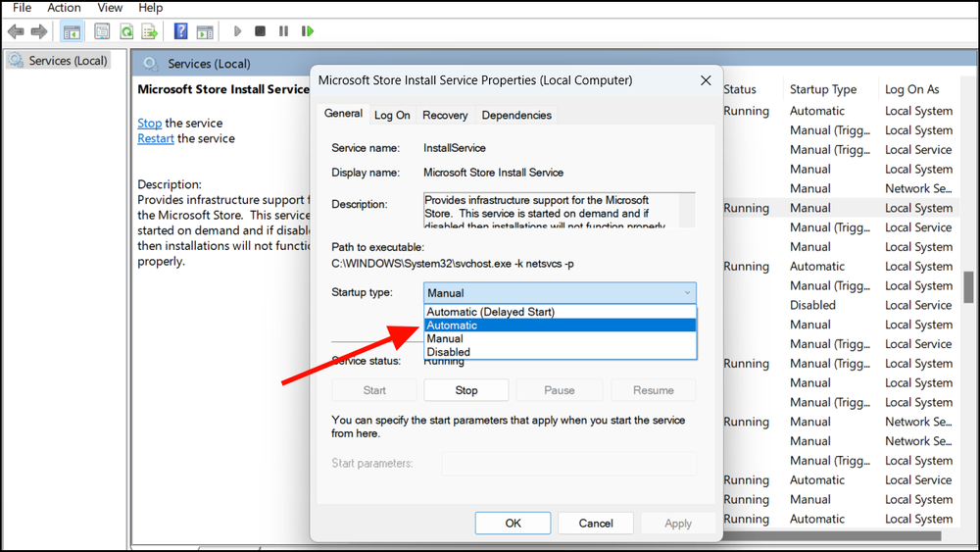Go forward using the toolbar forward arrow
Screen dimensions: 980x552
click(x=39, y=31)
